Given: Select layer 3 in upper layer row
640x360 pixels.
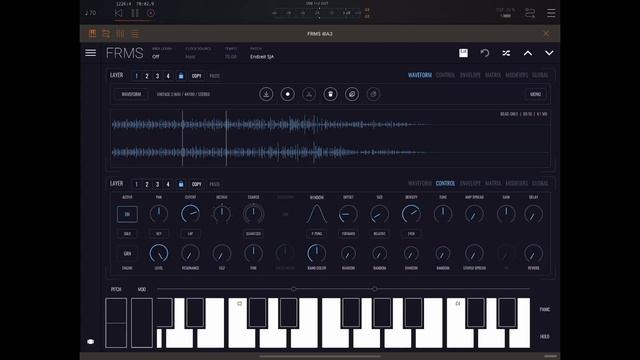Looking at the screenshot, I should [x=158, y=76].
